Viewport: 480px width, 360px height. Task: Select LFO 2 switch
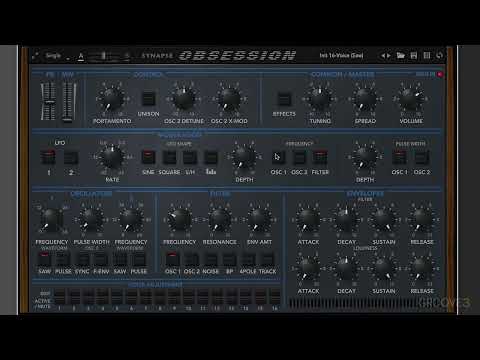[x=71, y=157]
